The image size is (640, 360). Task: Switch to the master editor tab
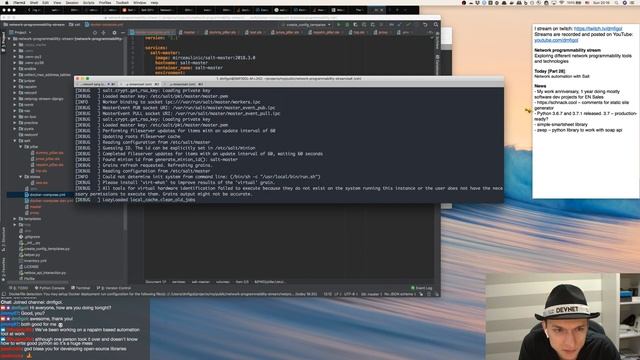[x=188, y=32]
